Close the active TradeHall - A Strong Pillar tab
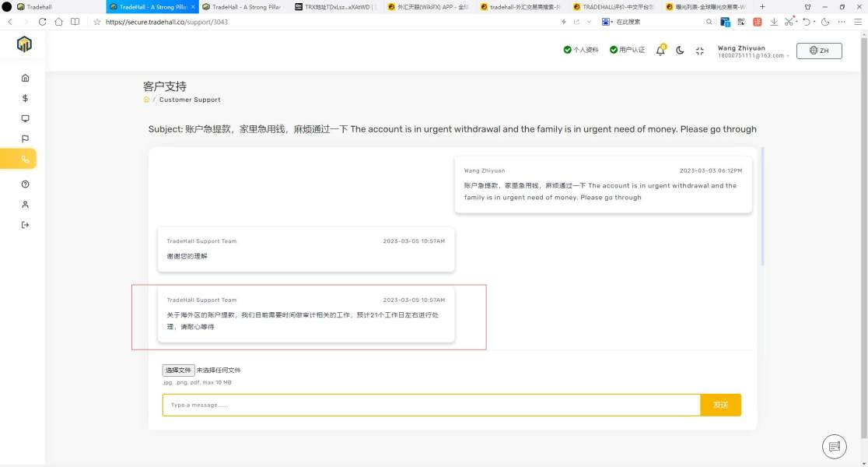 click(193, 7)
